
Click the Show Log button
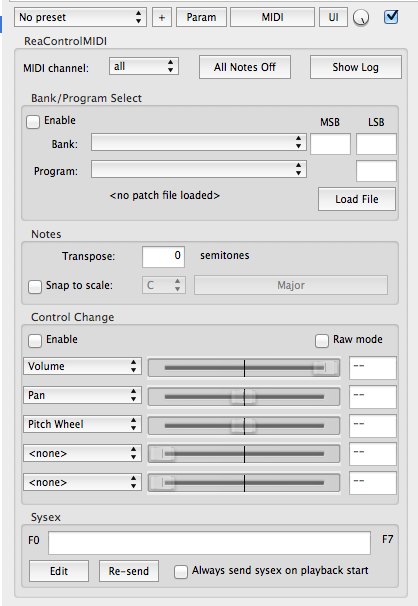(356, 67)
